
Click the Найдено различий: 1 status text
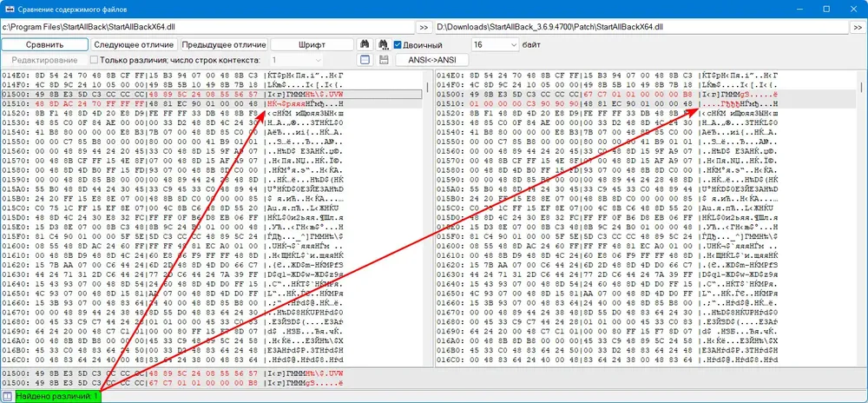pos(57,396)
